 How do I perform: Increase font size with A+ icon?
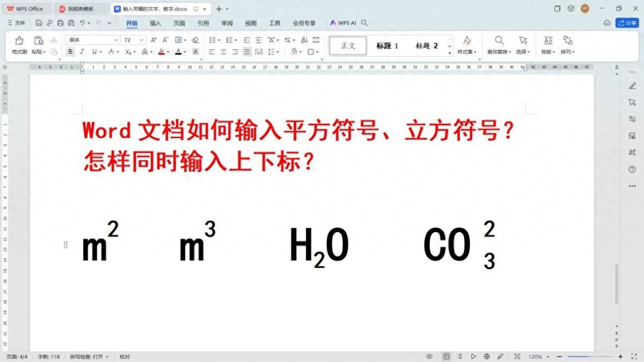[x=154, y=40]
